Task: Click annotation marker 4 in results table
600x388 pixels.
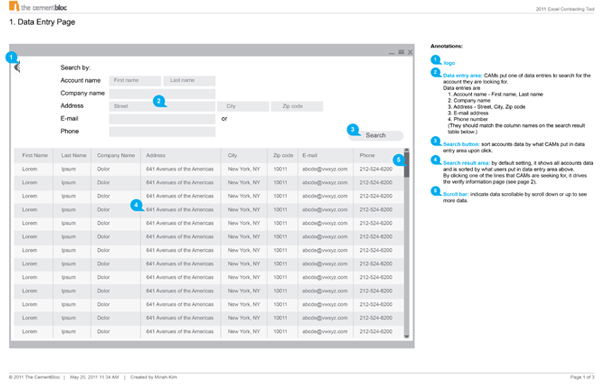Action: point(136,205)
